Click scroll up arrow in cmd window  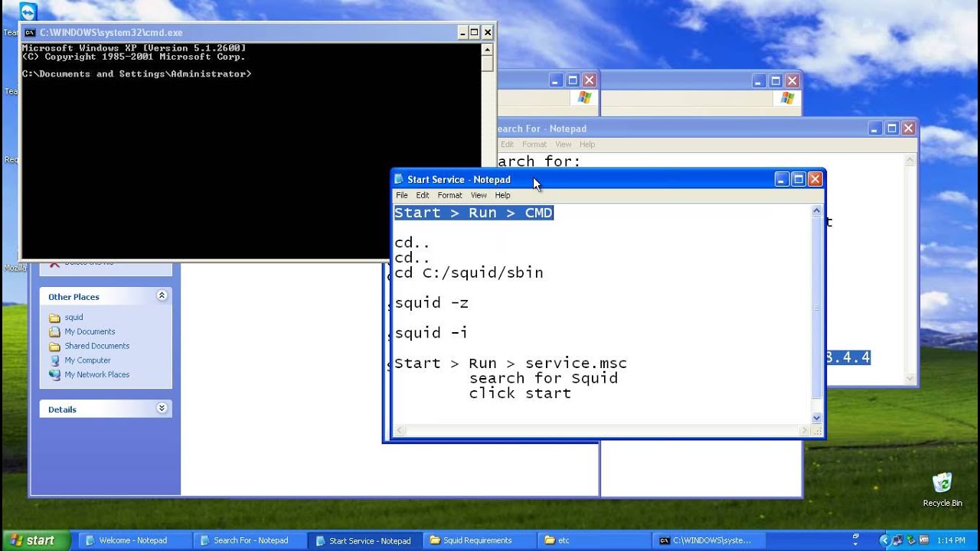click(488, 50)
